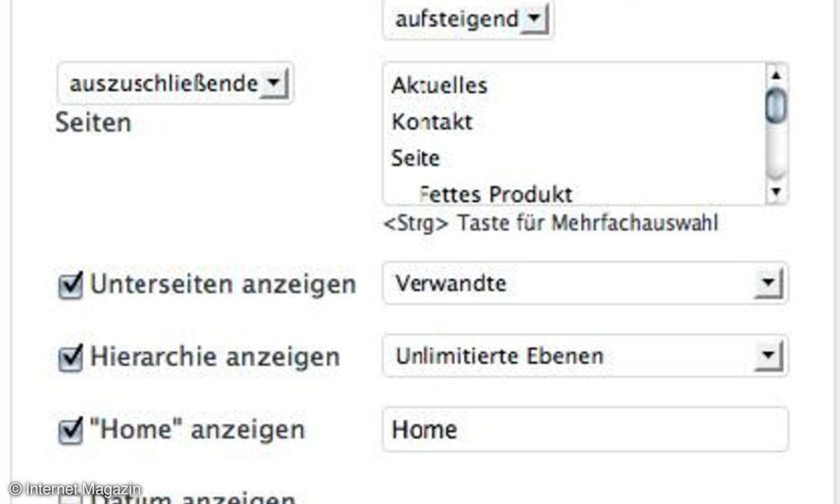Uncheck the "Home" anzeigen checkbox

click(x=70, y=430)
